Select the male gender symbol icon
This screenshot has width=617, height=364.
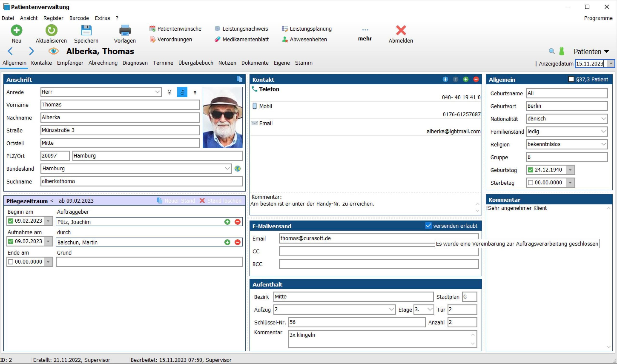182,92
